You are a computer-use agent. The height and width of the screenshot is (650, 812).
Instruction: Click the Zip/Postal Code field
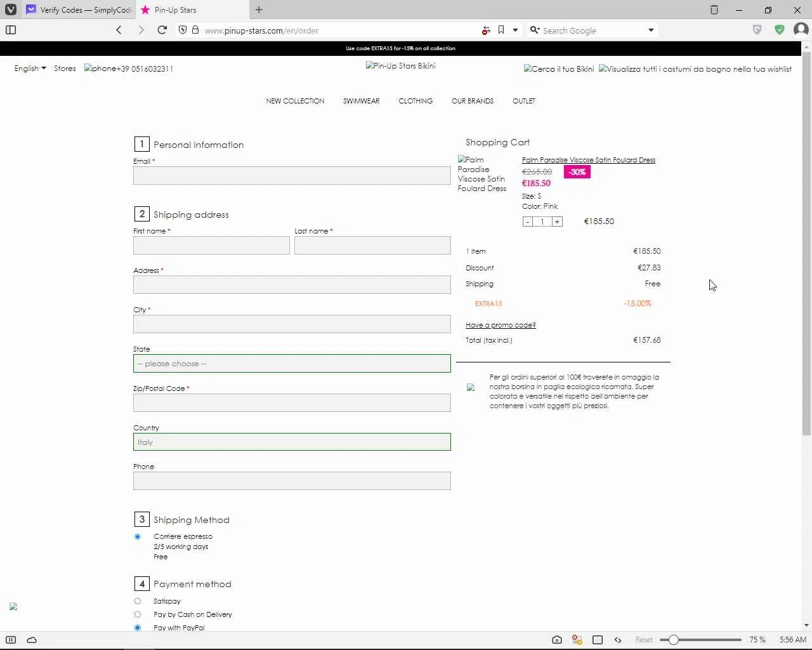click(x=292, y=402)
